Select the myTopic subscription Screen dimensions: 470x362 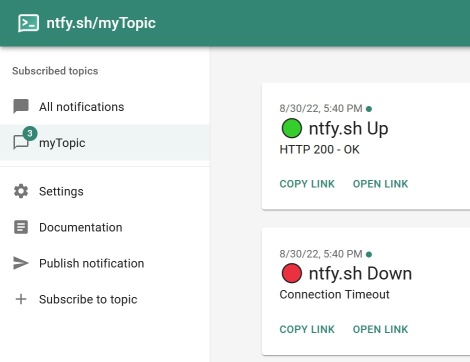coord(105,143)
